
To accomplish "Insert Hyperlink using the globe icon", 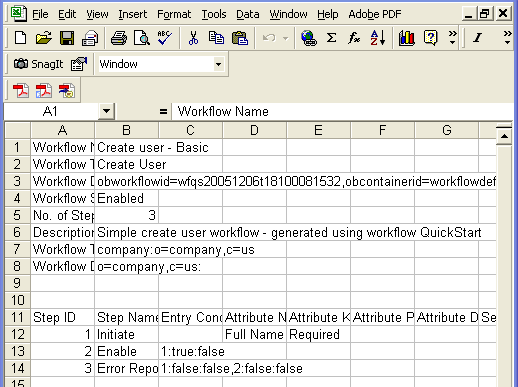I will 309,38.
